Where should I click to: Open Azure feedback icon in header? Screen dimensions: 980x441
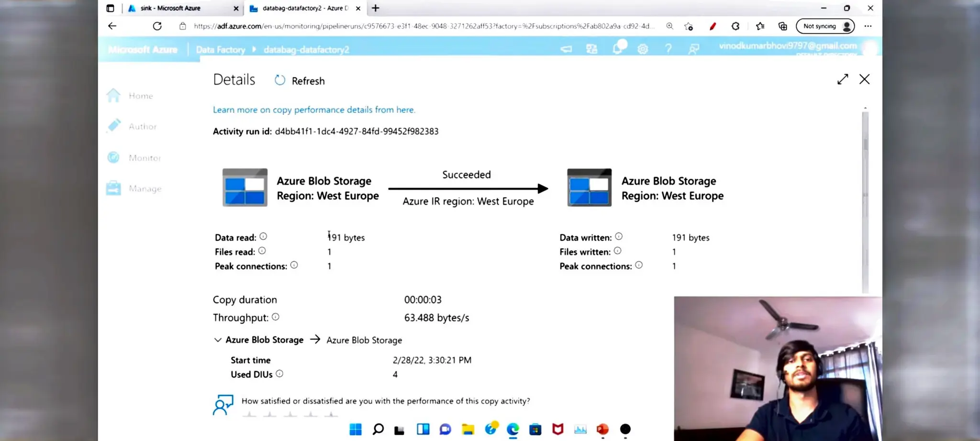click(693, 49)
